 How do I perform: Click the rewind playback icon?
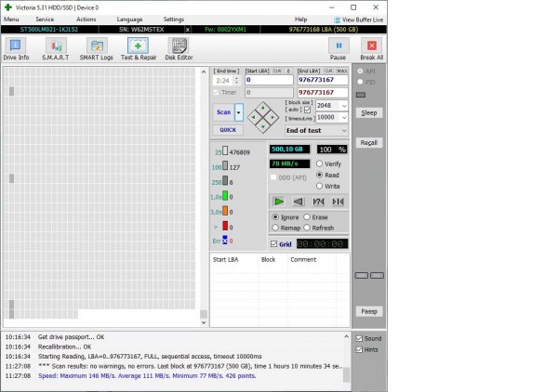coord(298,201)
